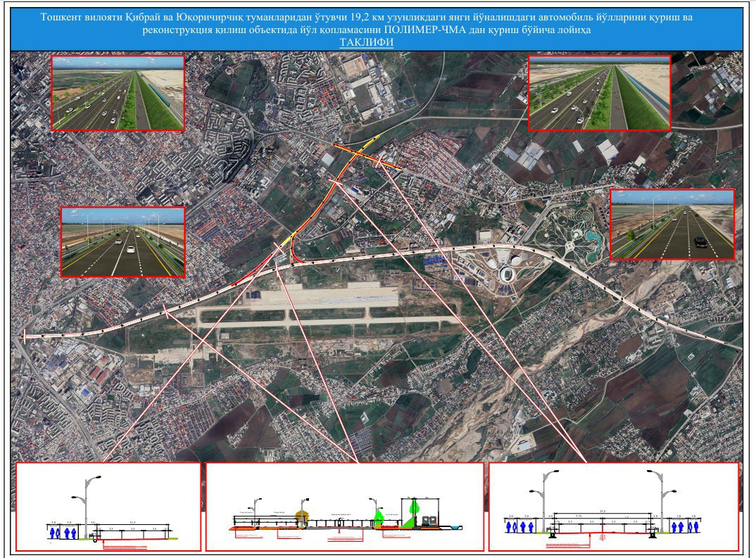The width and height of the screenshot is (756, 558).
Task: Click the top-left highway rendering thumbnail
Action: tap(118, 94)
